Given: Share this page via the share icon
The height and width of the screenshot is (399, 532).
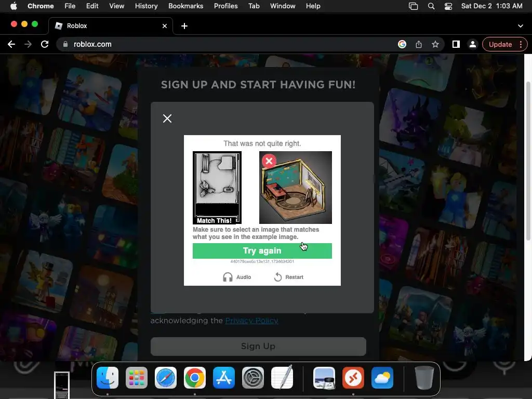Looking at the screenshot, I should point(419,45).
